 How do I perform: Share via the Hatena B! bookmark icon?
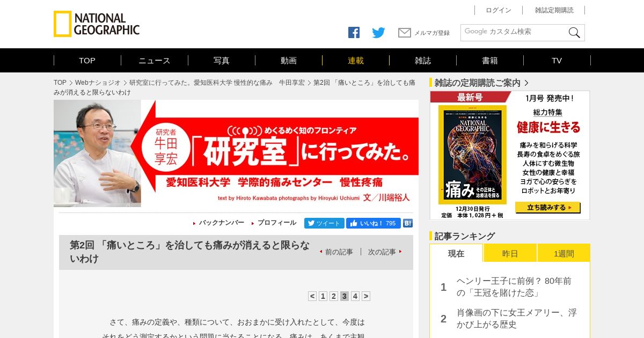[408, 223]
